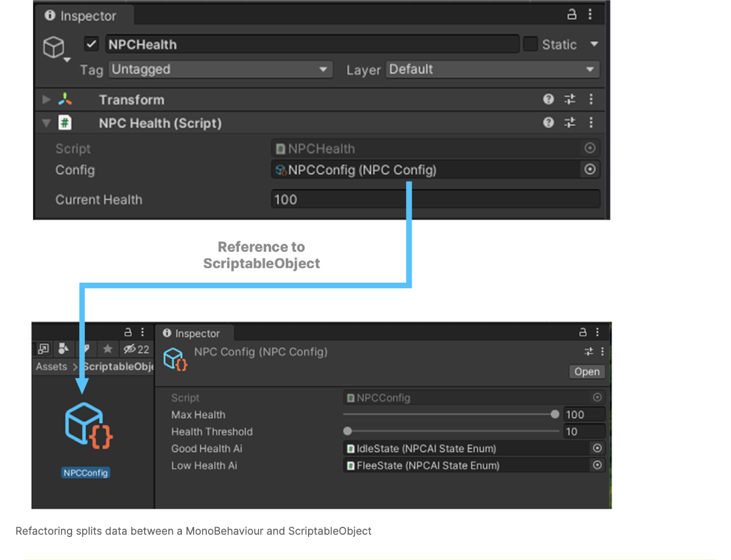Viewport: 731px width, 560px height.
Task: Open the icon dropdown under the GameObject cube
Action: [x=67, y=59]
